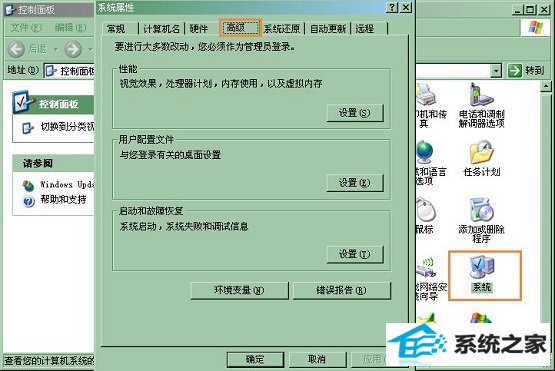
Task: Click the green 转到 go arrow
Action: tap(515, 70)
